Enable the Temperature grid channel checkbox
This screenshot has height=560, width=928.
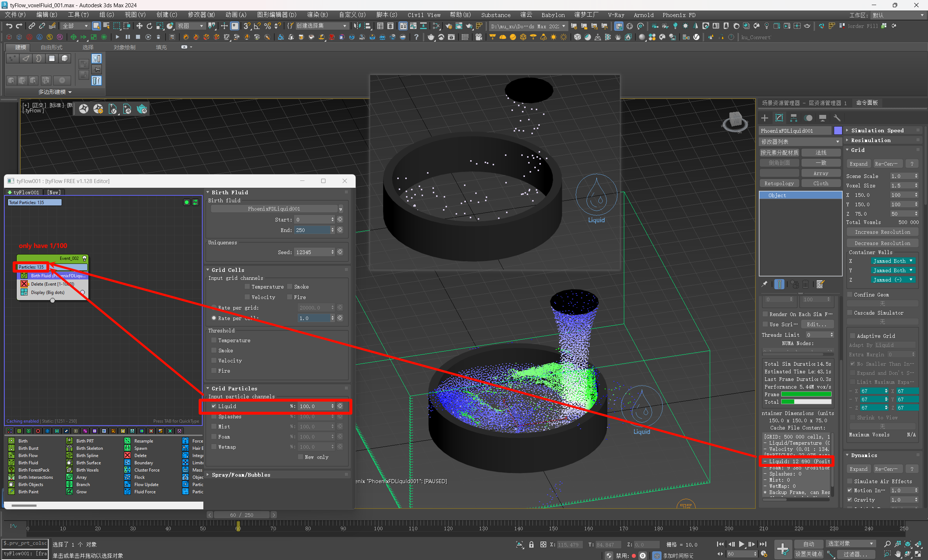point(247,287)
